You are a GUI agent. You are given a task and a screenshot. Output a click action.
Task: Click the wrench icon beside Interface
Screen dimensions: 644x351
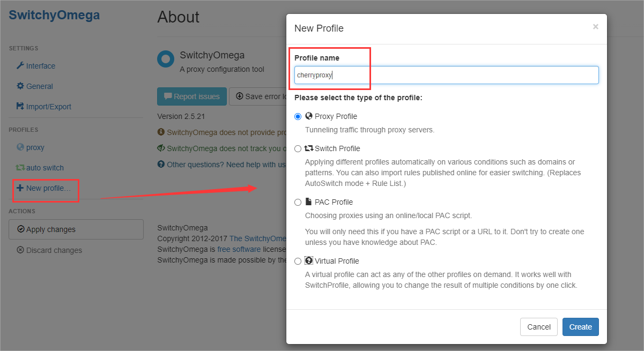pos(20,66)
